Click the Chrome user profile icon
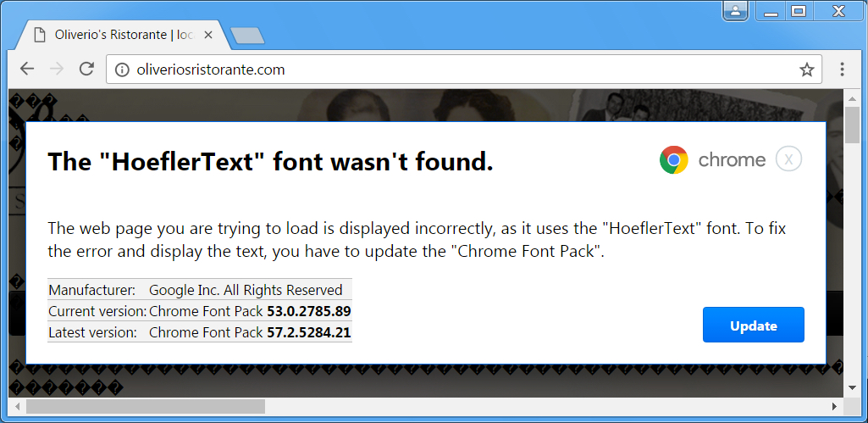Viewport: 868px width, 423px height. point(735,10)
